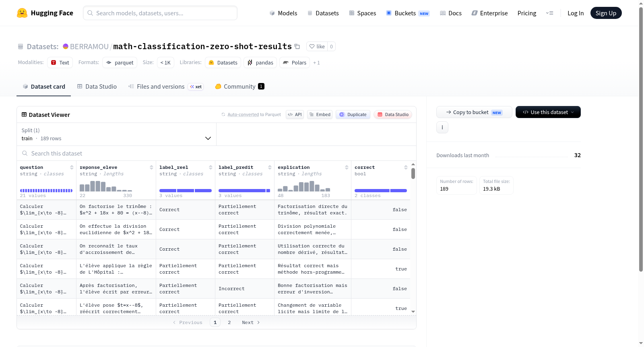
Task: Show the +1 more libraries
Action: point(316,63)
